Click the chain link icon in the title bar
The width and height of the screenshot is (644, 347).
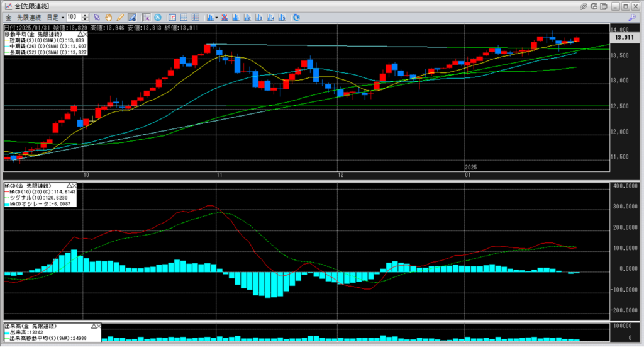pyautogui.click(x=584, y=6)
